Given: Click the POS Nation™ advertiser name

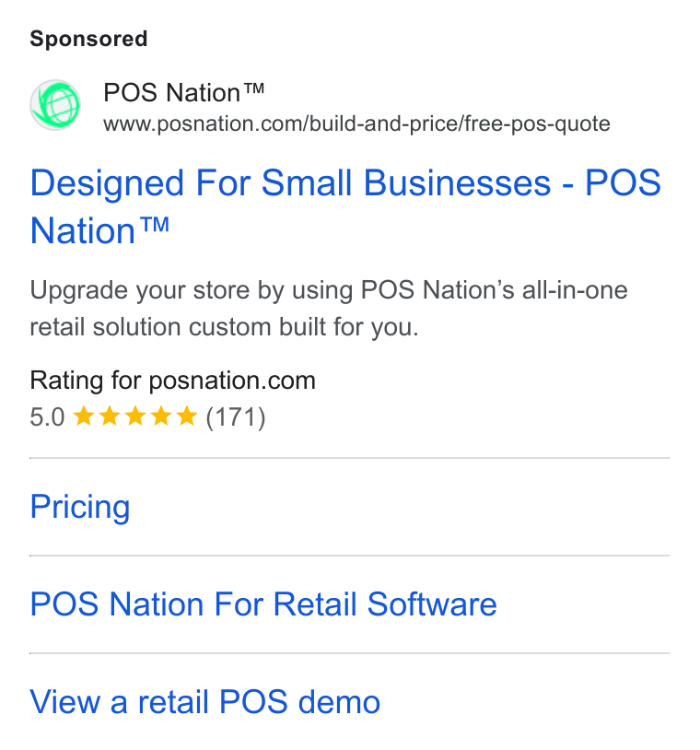Looking at the screenshot, I should [183, 92].
